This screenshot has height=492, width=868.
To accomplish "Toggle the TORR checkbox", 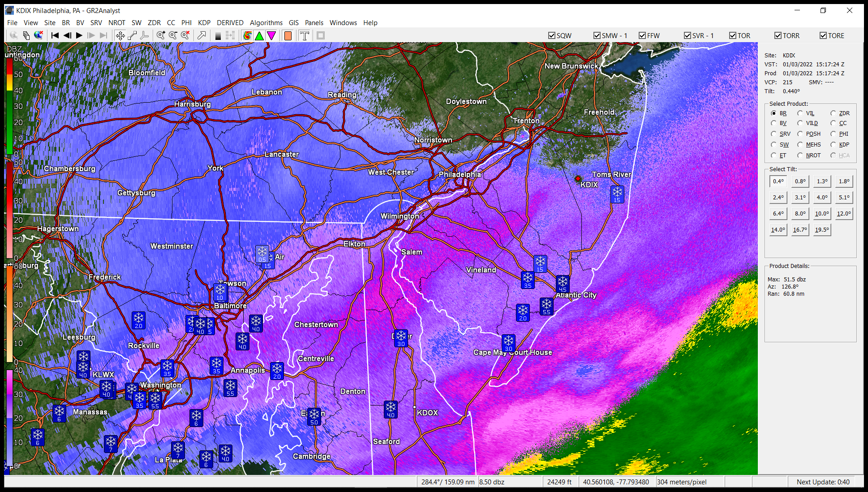I will 778,35.
